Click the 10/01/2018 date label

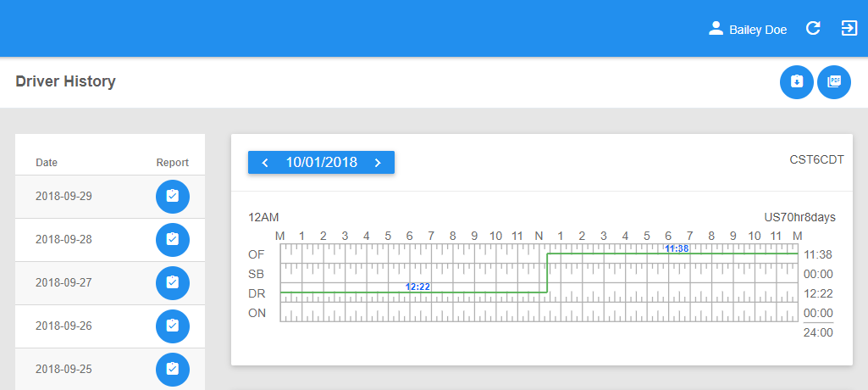(x=321, y=162)
